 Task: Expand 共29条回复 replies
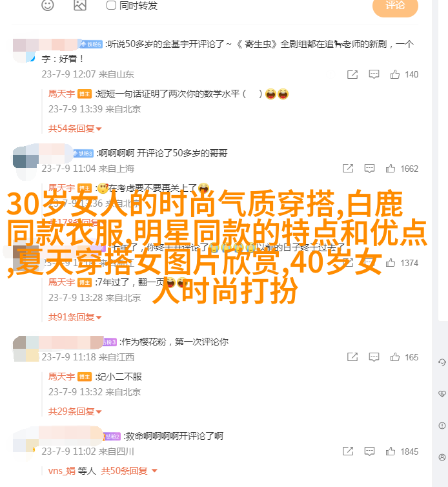tap(75, 411)
